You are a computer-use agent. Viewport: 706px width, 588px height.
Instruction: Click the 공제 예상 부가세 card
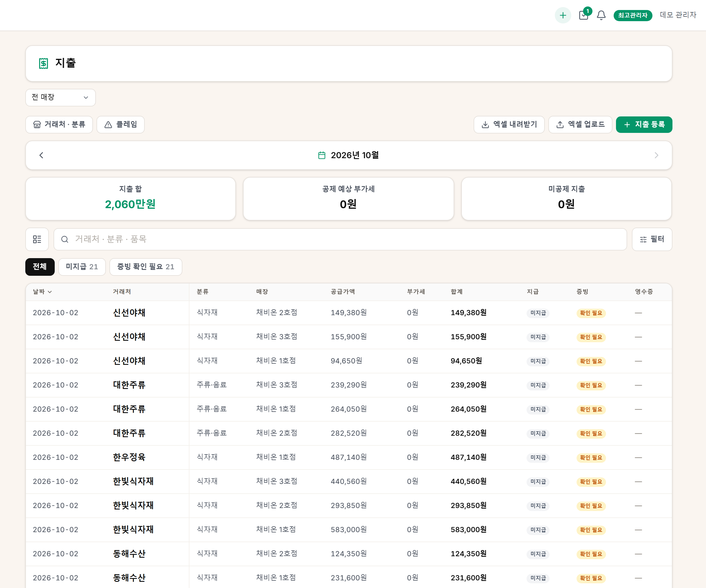348,198
